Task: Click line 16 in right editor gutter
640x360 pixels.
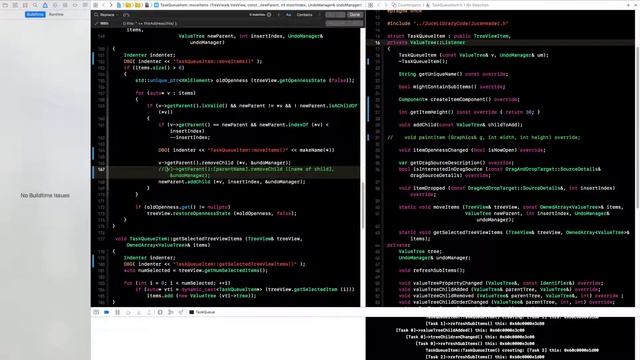Action: click(x=378, y=42)
